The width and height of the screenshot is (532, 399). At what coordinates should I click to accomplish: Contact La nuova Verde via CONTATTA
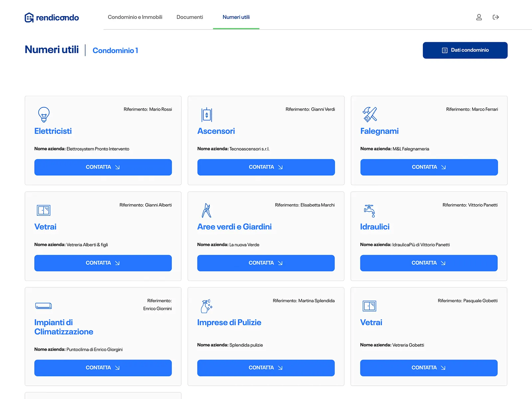(266, 263)
